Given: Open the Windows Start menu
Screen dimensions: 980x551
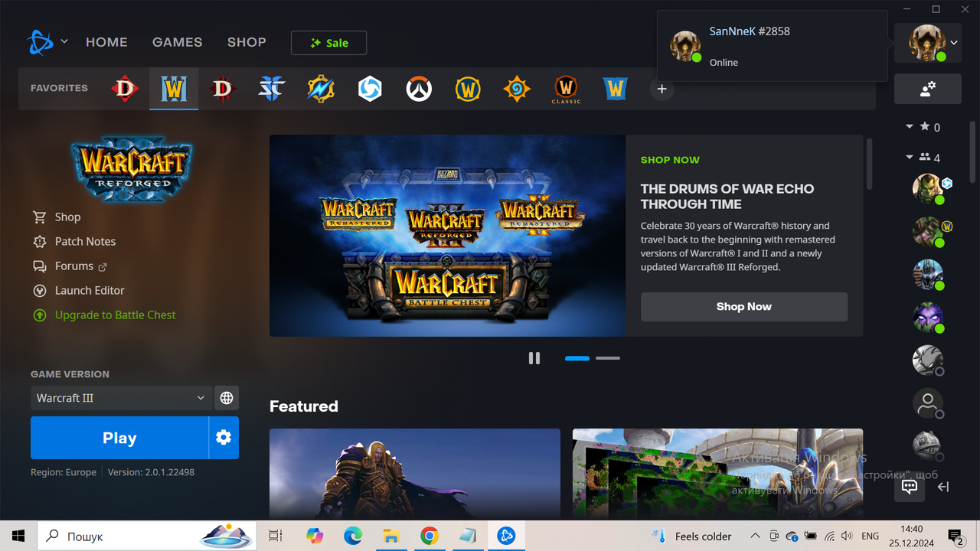Looking at the screenshot, I should [18, 536].
